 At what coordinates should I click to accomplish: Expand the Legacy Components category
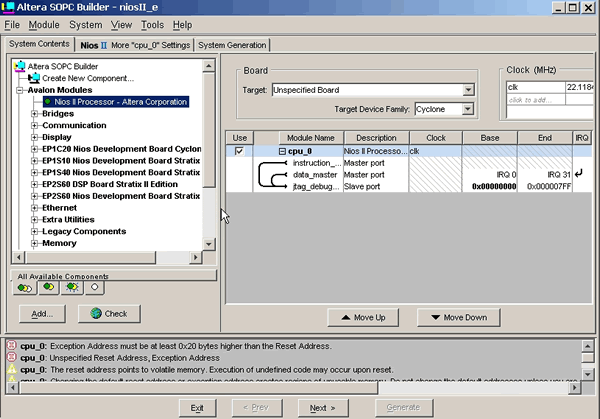pos(34,232)
